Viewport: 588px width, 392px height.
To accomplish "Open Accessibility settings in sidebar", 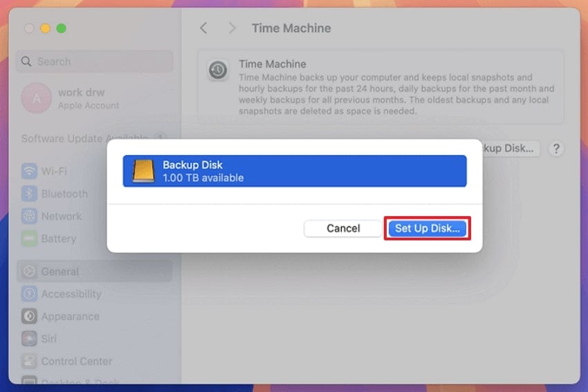I will click(95, 294).
